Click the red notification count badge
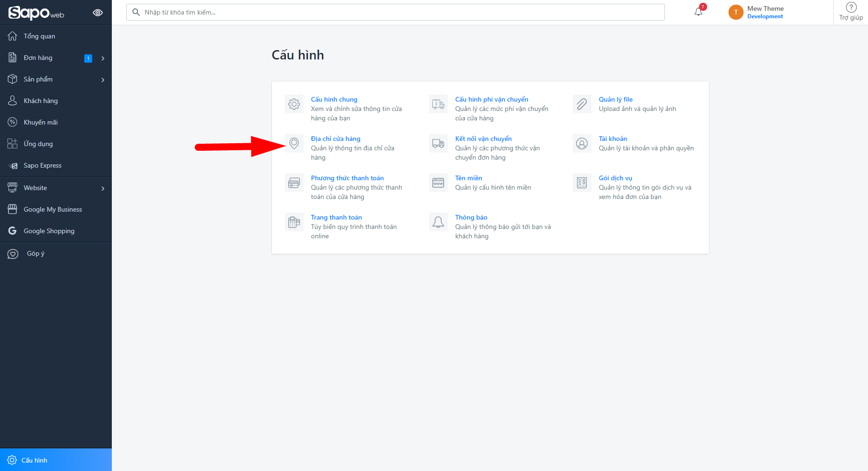The image size is (868, 471). tap(703, 7)
